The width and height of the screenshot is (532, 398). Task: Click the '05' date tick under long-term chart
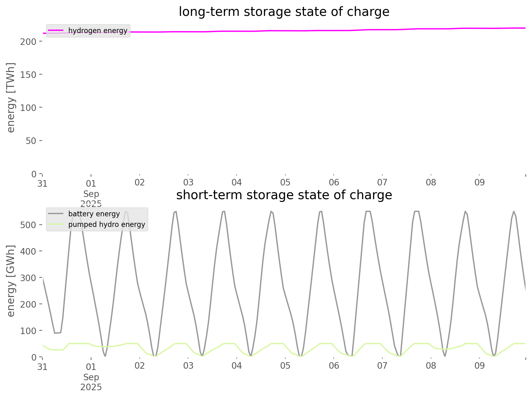click(x=285, y=183)
